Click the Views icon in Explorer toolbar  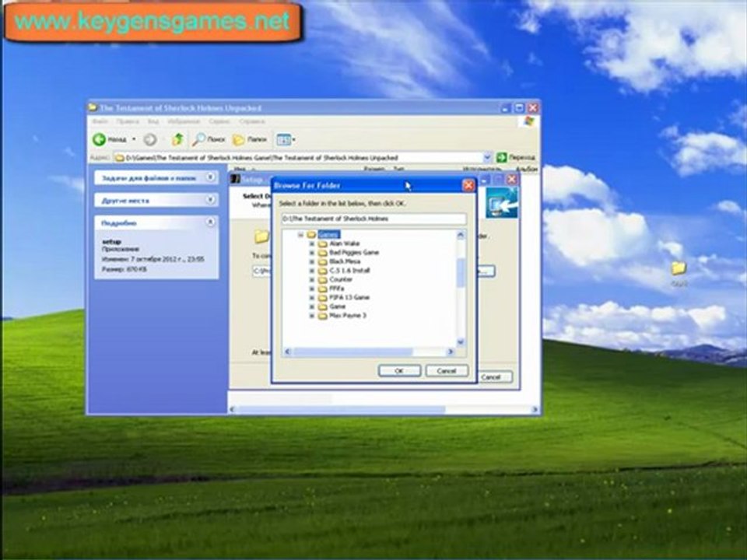[x=283, y=139]
